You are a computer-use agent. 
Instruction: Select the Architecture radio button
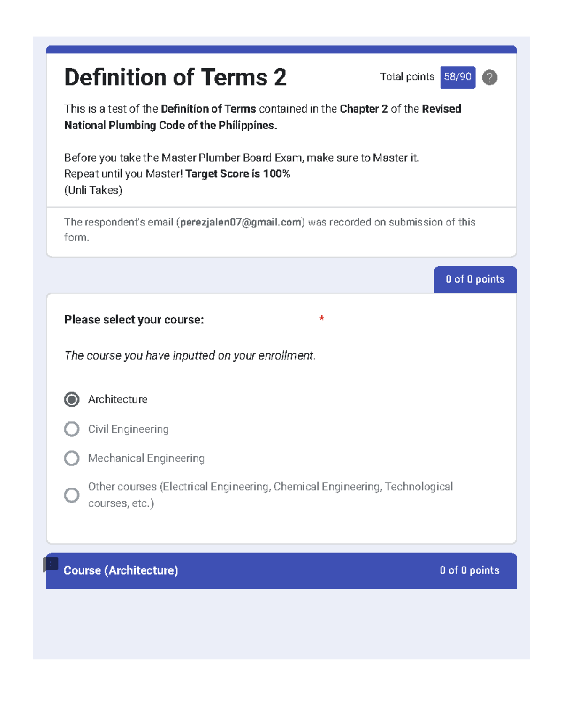[72, 399]
